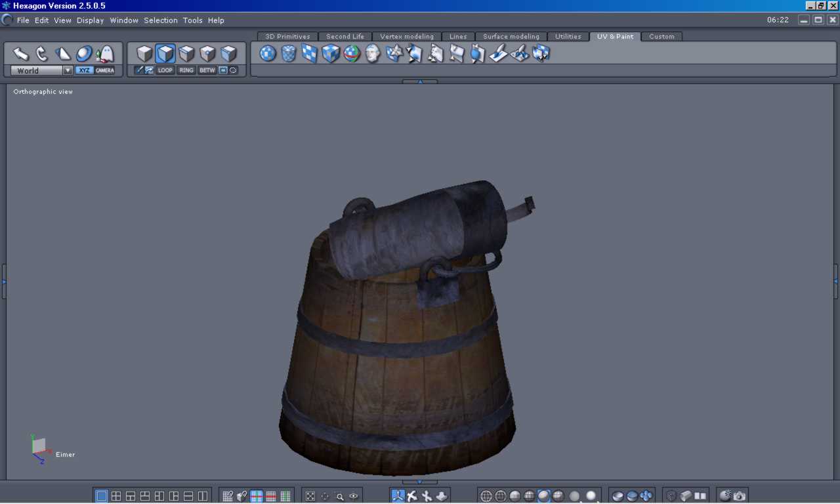Click the BETW selection button
The height and width of the screenshot is (504, 840).
(207, 70)
